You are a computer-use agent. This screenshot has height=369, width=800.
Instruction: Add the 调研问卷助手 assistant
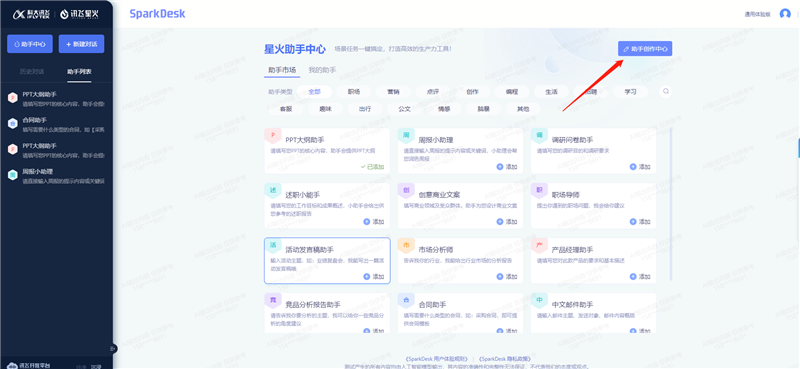coord(640,167)
